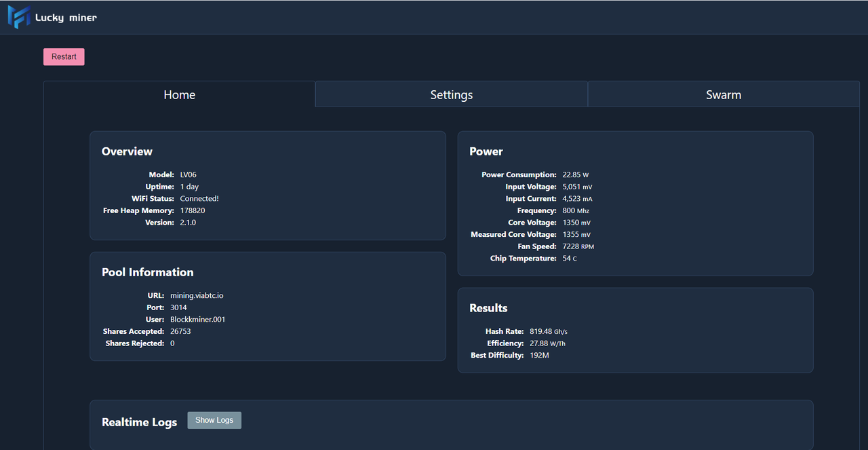Click the version value 2.1.0
Viewport: 868px width, 450px height.
click(188, 223)
